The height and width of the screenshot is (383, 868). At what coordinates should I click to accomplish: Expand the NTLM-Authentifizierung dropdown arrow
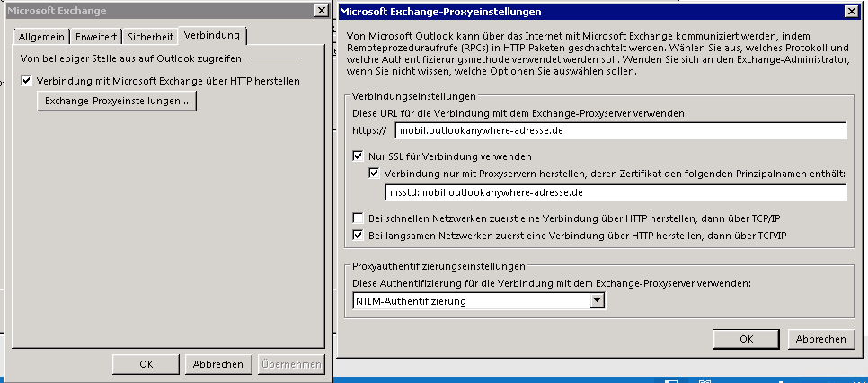[597, 301]
